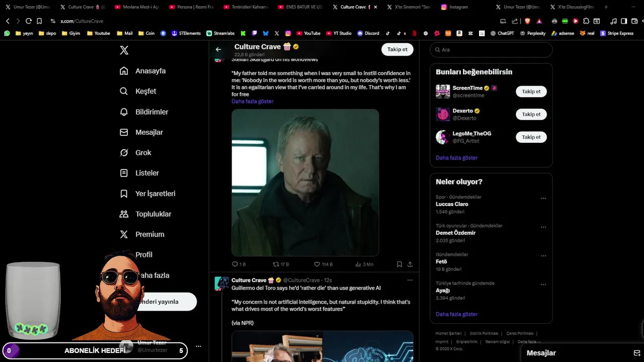The image size is (644, 362).
Task: Share the Skarsgård tweet
Action: (410, 264)
